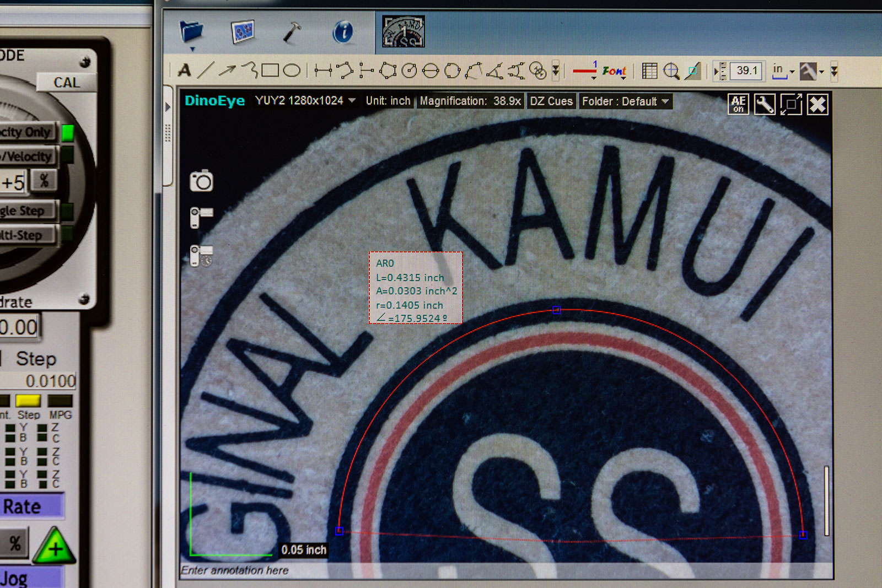The width and height of the screenshot is (882, 588).
Task: Click the green plus triangle button
Action: [55, 547]
